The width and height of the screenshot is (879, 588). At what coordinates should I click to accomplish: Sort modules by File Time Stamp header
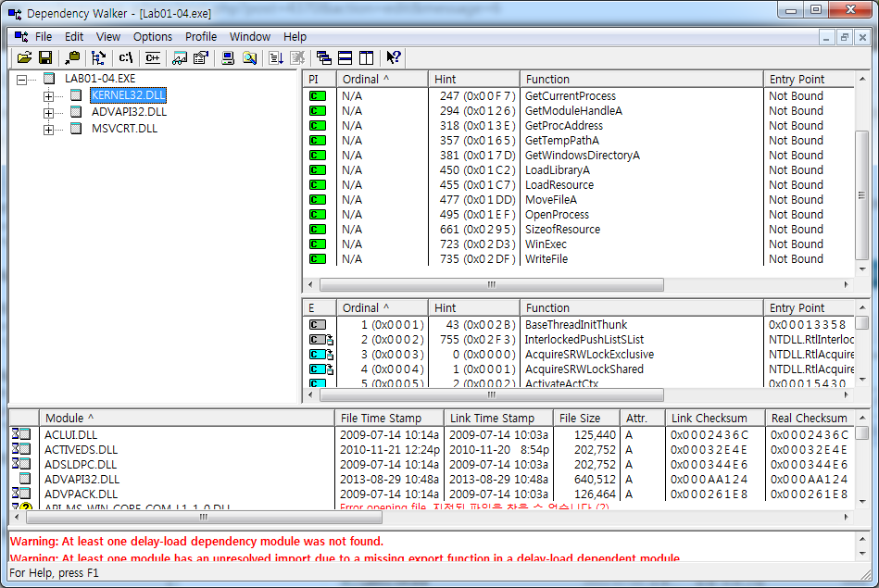387,418
